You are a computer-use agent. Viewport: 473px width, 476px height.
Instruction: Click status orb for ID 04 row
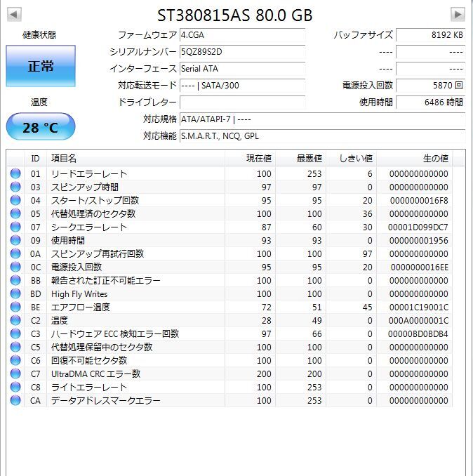(x=15, y=200)
